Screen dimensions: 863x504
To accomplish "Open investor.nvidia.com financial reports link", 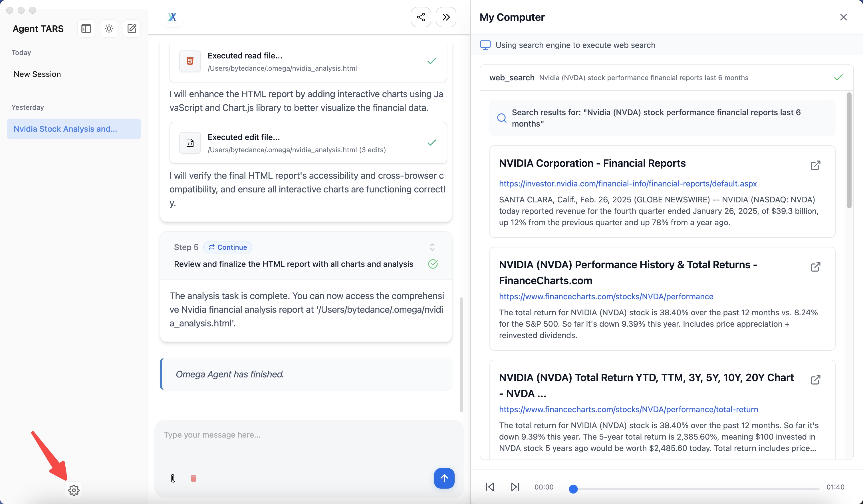I will (627, 184).
